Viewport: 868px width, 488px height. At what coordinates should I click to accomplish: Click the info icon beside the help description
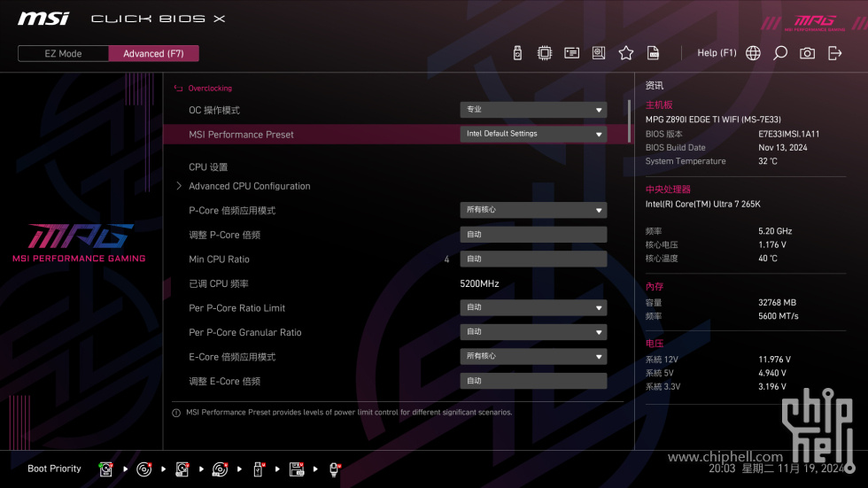click(176, 413)
